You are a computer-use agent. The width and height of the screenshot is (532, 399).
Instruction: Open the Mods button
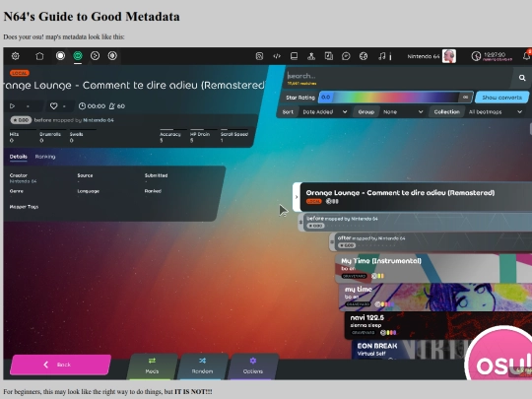(x=152, y=366)
